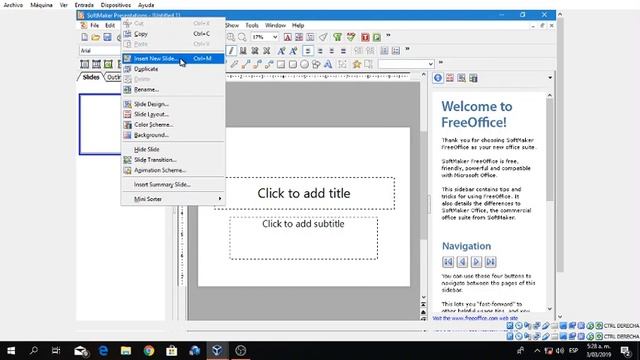Go to the sidebar's previous page
The width and height of the screenshot is (640, 360).
click(462, 262)
